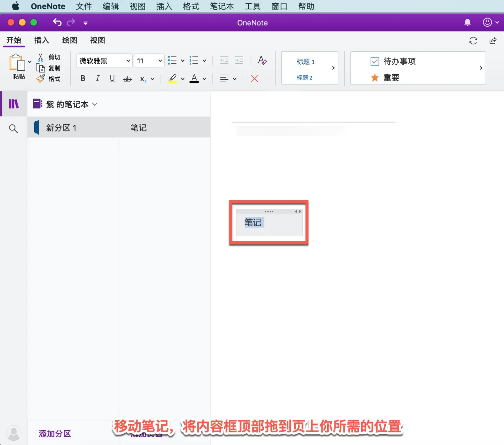Click the Sync notebook icon
Viewport: 504px width, 445px height.
click(473, 40)
